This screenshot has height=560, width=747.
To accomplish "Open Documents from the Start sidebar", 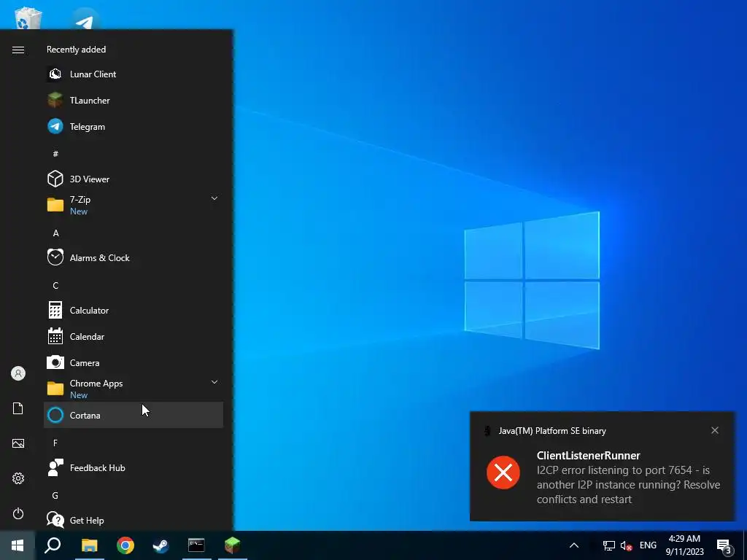I will coord(18,408).
